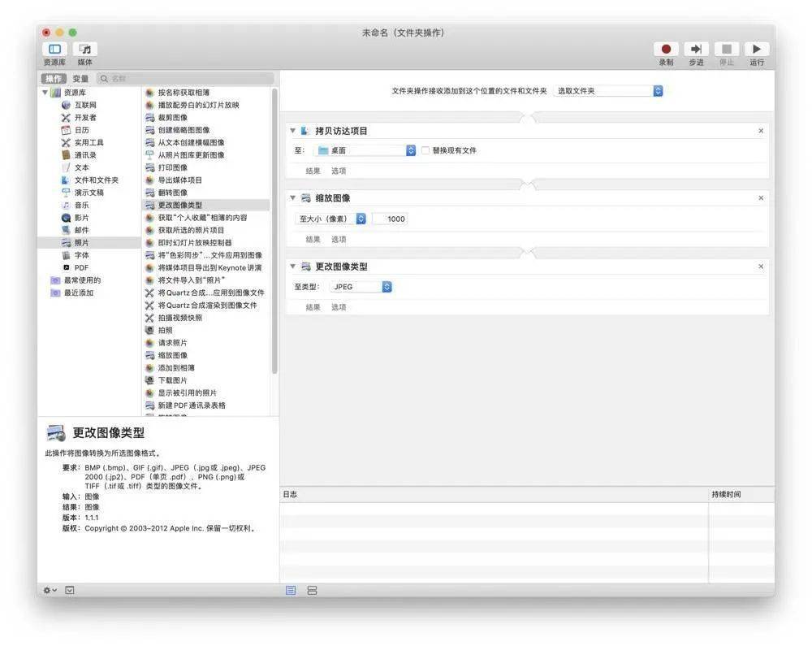Select the 操作 tab
The width and height of the screenshot is (812, 646).
54,79
